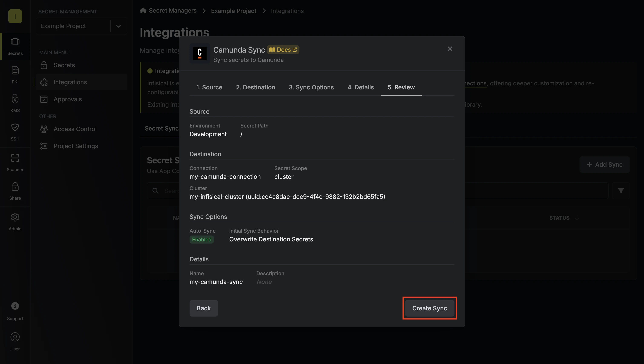Click the search magnifier icon

coord(155,191)
